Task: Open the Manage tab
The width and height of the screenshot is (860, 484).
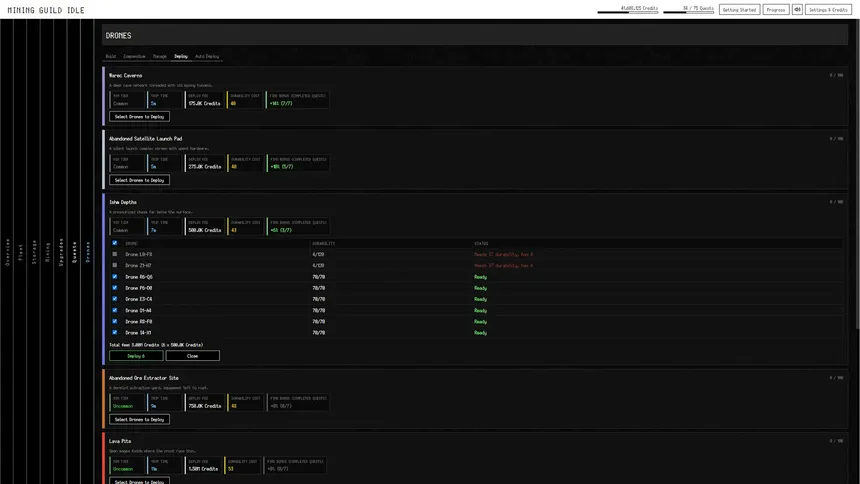Action: [160, 57]
